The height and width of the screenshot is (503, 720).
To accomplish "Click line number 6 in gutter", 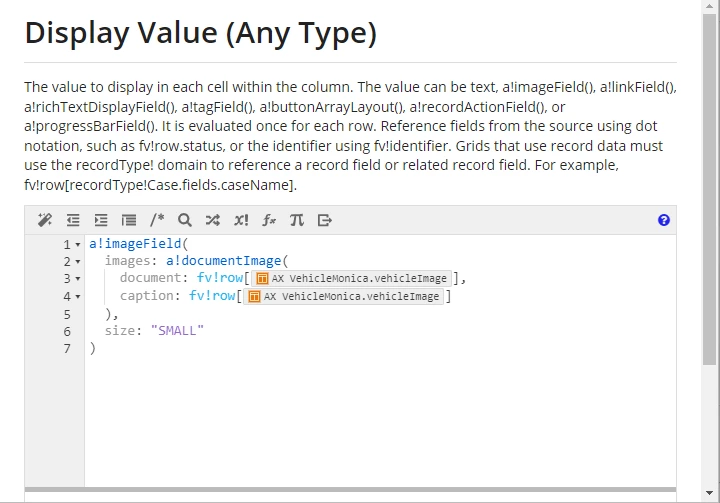I will (x=67, y=332).
